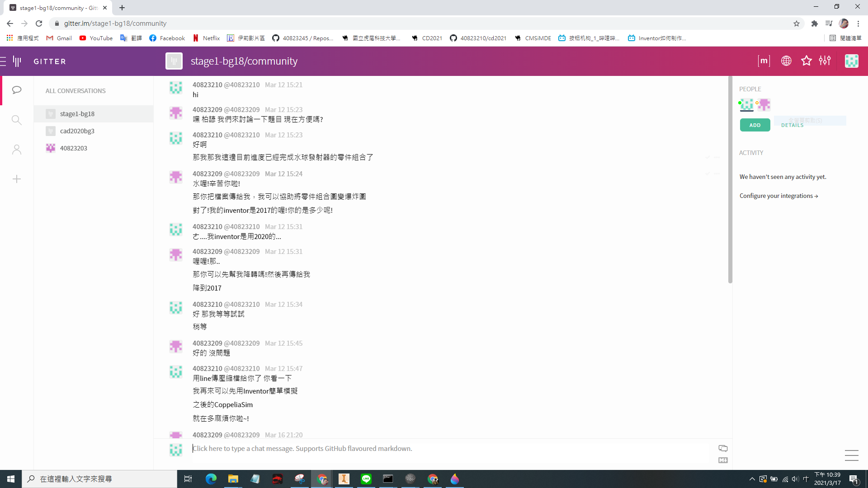Open the CMSiMDE bookmark
The height and width of the screenshot is (488, 868).
coord(533,38)
